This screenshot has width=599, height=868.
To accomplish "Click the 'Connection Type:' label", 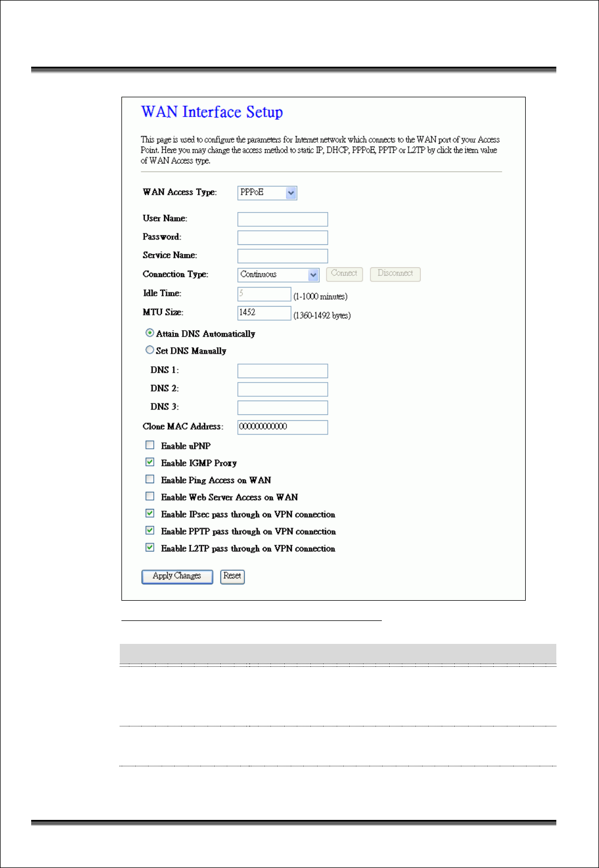I will pyautogui.click(x=176, y=274).
